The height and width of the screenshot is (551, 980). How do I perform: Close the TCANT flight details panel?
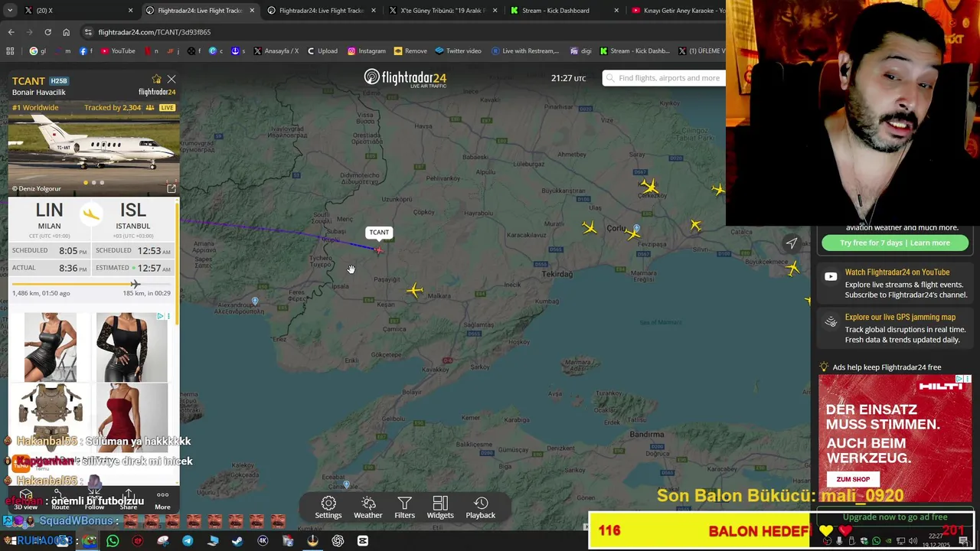click(x=171, y=80)
